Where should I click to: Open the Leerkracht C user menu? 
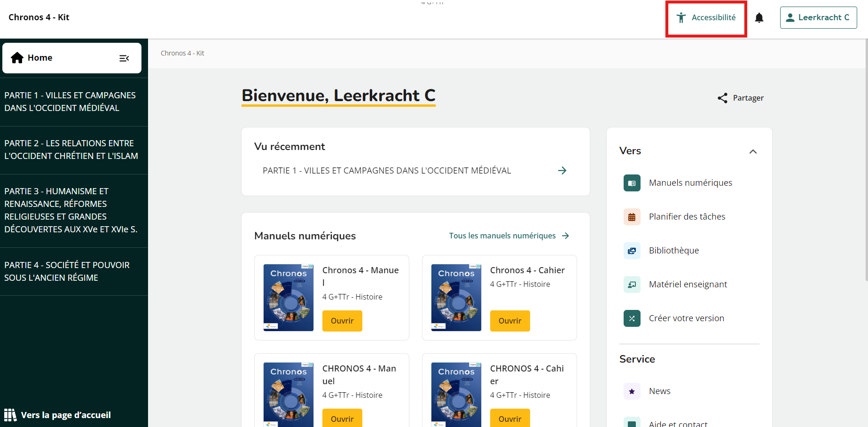pyautogui.click(x=818, y=18)
